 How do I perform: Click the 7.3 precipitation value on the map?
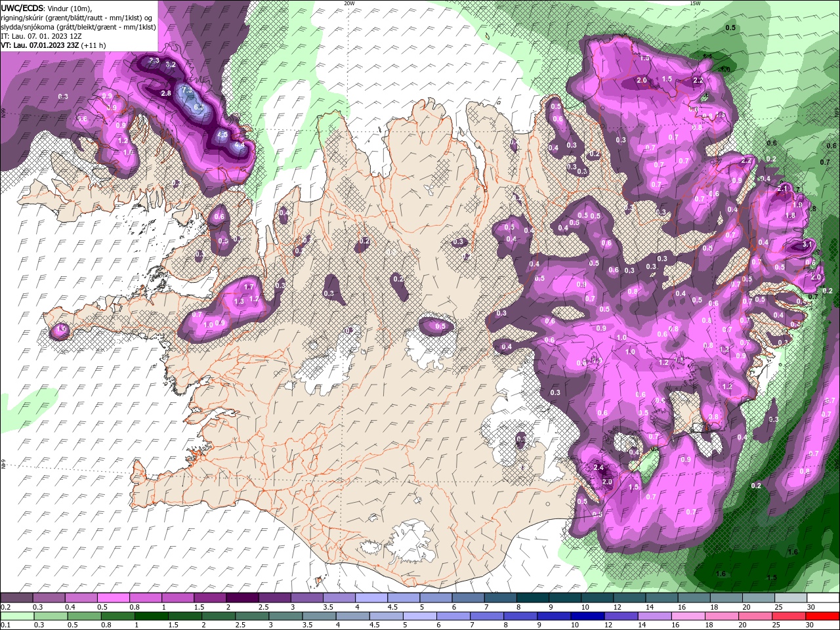pyautogui.click(x=186, y=90)
